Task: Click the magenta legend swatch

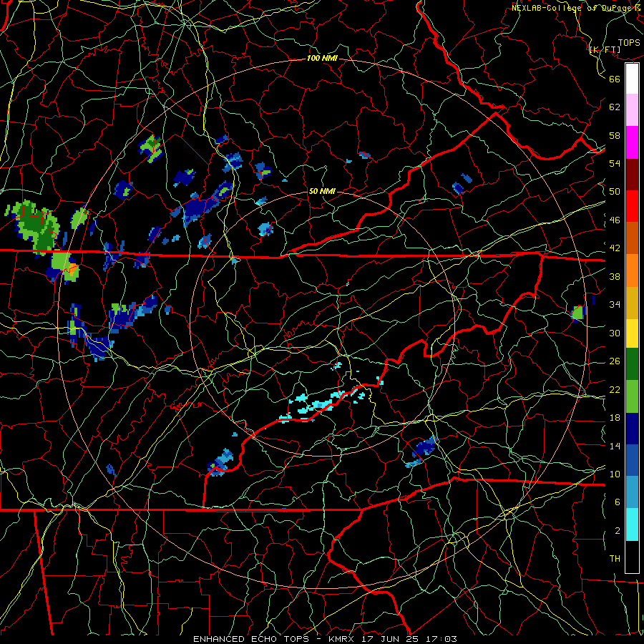Action: pos(632,142)
